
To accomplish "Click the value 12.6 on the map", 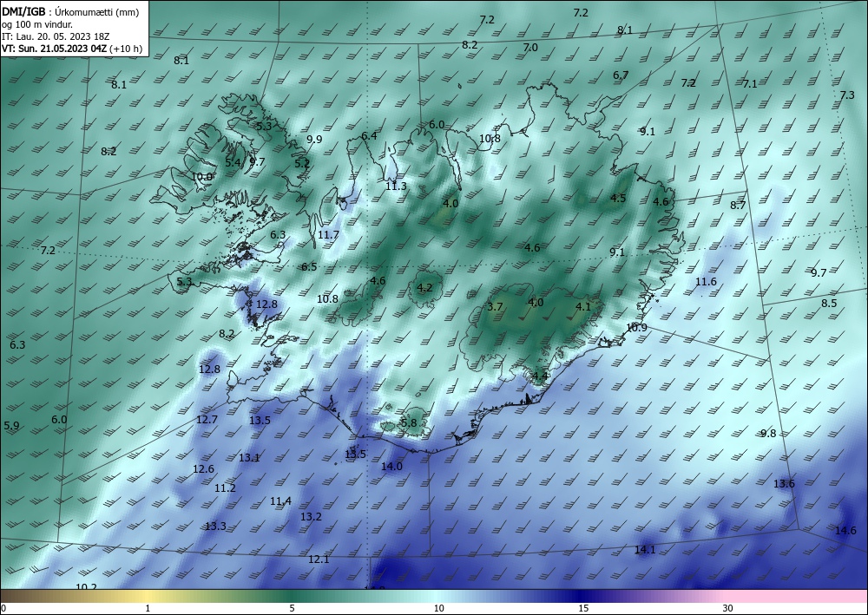I will [203, 469].
